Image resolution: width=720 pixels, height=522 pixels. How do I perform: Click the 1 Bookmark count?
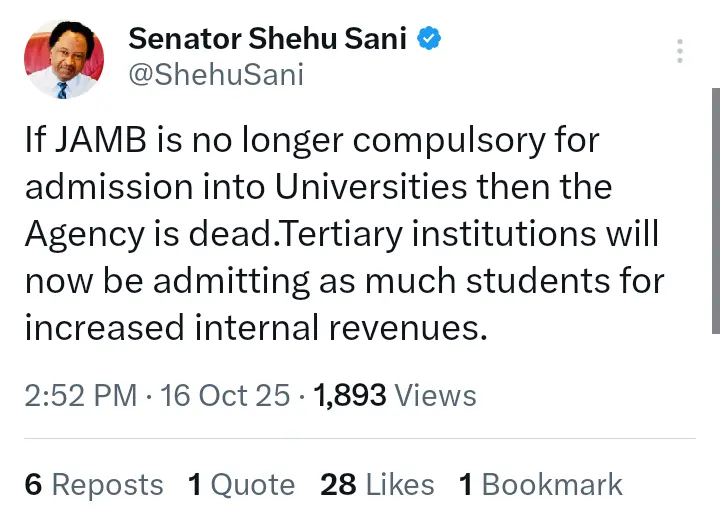point(540,485)
